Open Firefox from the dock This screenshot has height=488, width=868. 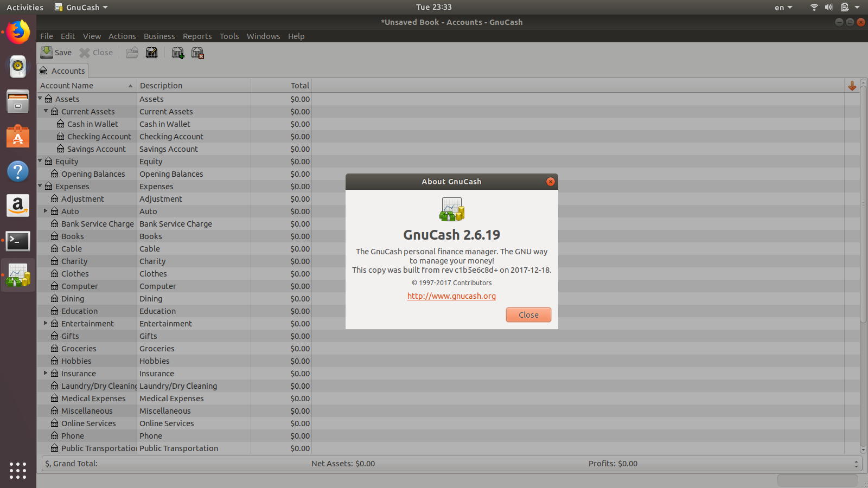click(18, 33)
